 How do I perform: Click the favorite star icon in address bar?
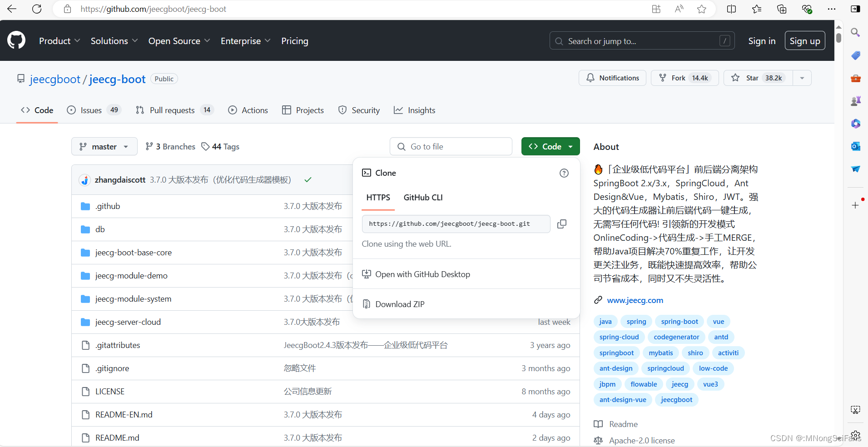pyautogui.click(x=702, y=9)
